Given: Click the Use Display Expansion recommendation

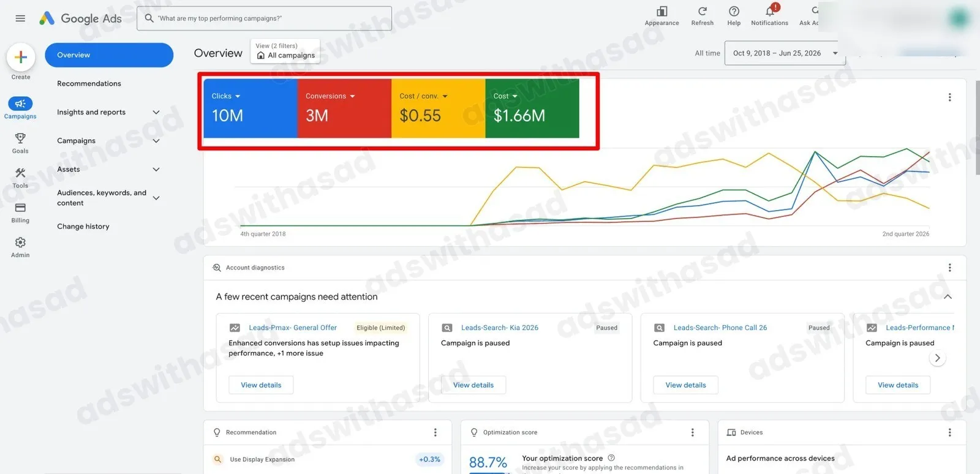Looking at the screenshot, I should tap(262, 459).
